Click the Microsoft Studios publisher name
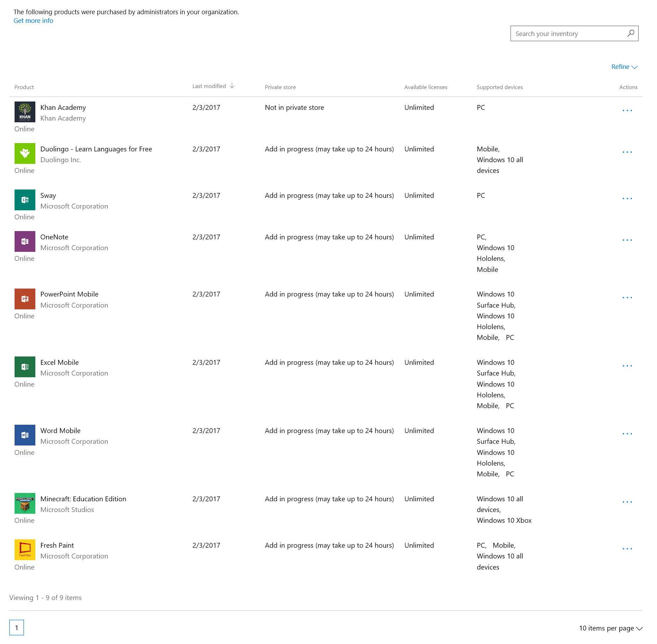 tap(67, 510)
